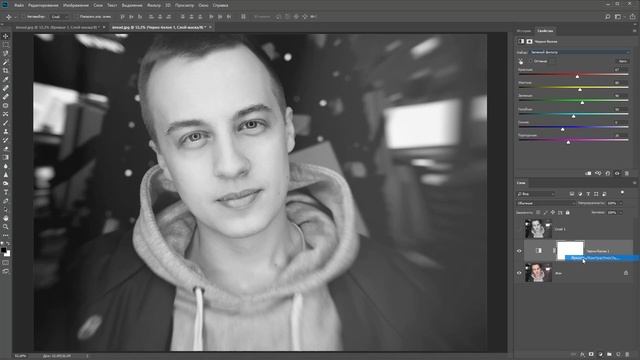This screenshot has height=360, width=640.
Task: Toggle the show transform controls checkbox
Action: tap(76, 17)
